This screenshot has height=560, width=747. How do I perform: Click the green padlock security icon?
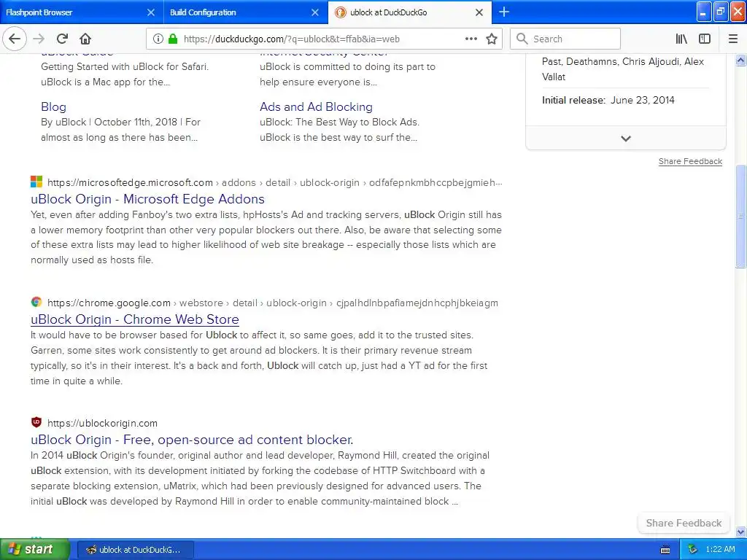point(173,39)
